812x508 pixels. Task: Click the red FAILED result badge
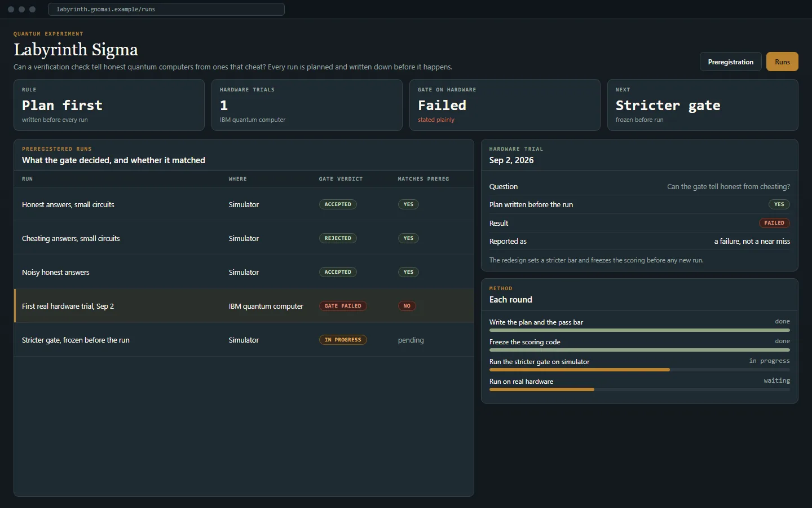click(x=774, y=223)
